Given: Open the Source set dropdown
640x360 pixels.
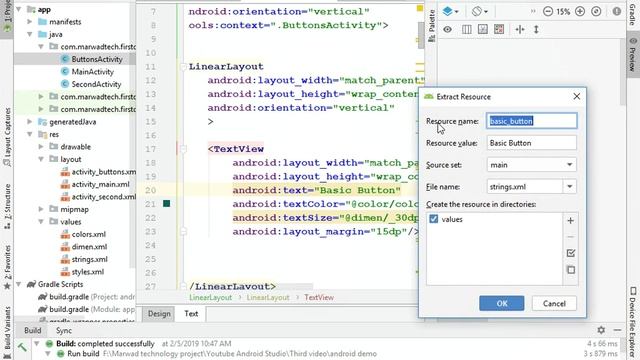Looking at the screenshot, I should click(x=531, y=165).
